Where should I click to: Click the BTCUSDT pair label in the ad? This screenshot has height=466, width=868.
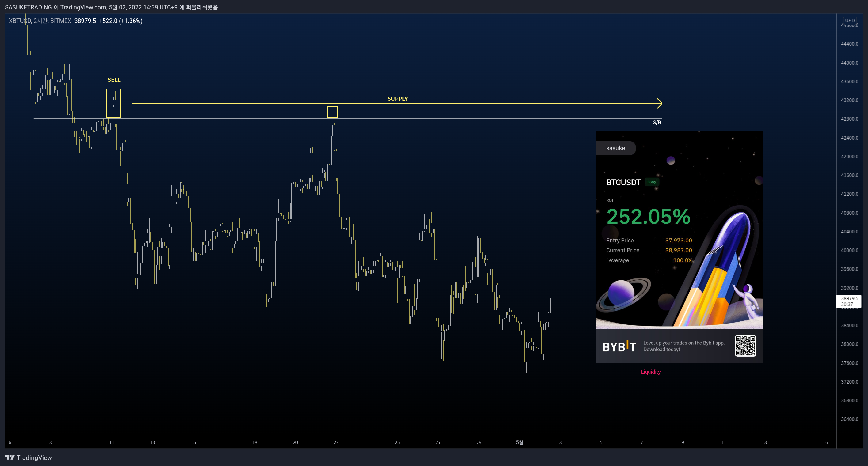[623, 182]
